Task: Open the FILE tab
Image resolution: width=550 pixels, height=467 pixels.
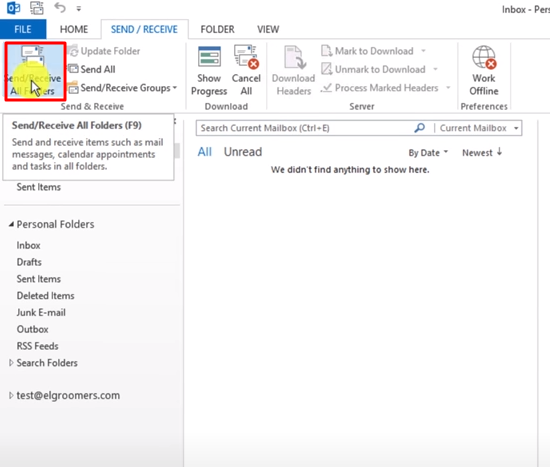Action: 23,29
